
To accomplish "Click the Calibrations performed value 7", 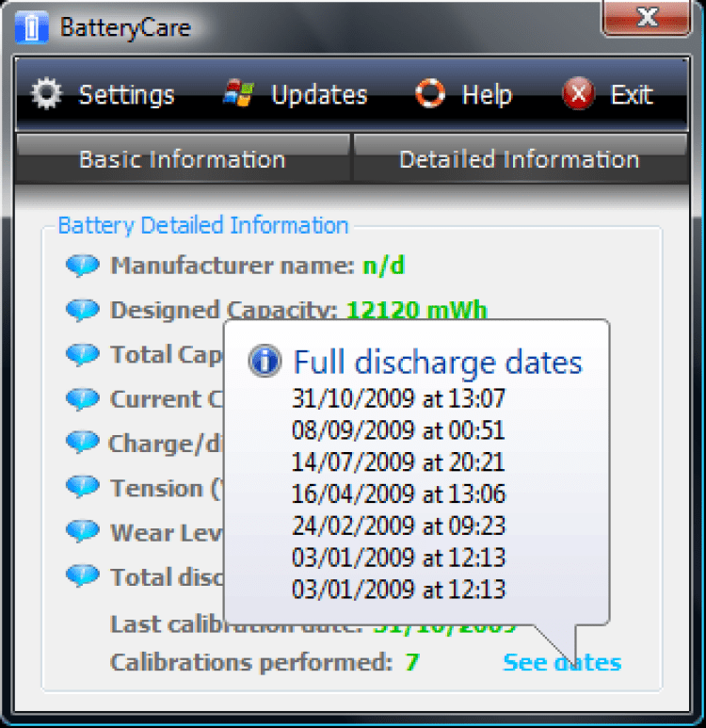I will (x=411, y=662).
